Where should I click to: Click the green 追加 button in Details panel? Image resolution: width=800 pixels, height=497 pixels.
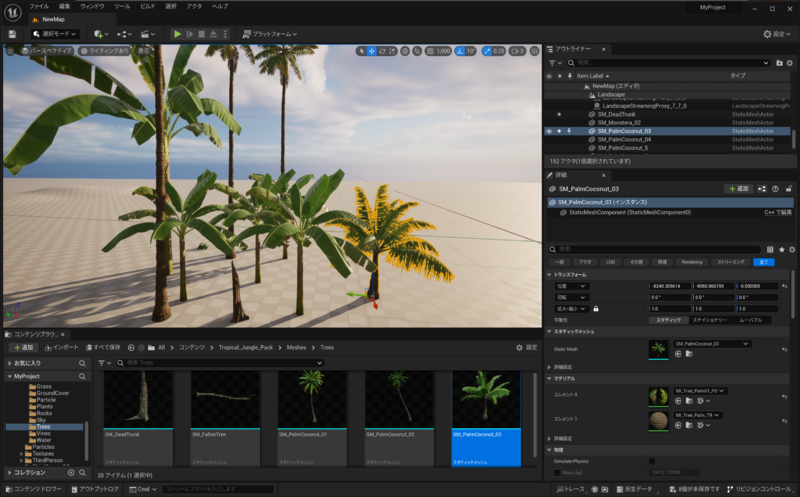(x=738, y=188)
